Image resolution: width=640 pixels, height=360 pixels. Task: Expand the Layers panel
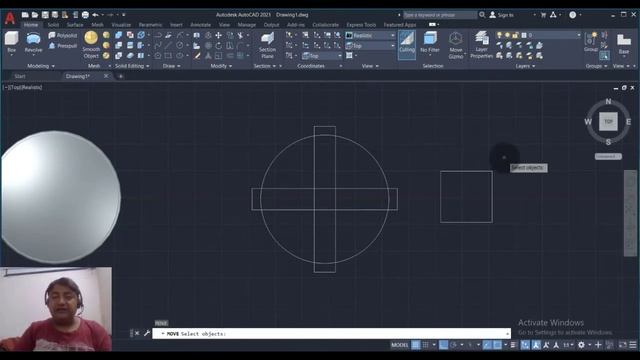click(525, 66)
